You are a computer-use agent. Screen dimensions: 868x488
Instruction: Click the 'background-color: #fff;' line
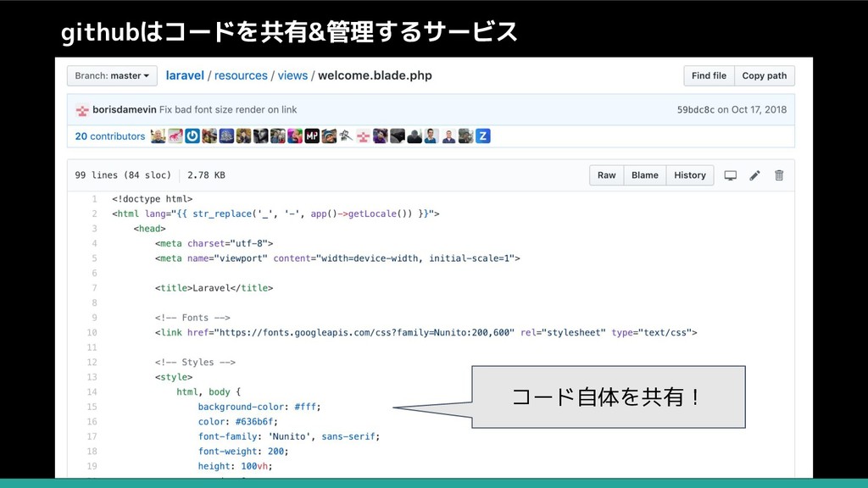[x=259, y=407]
